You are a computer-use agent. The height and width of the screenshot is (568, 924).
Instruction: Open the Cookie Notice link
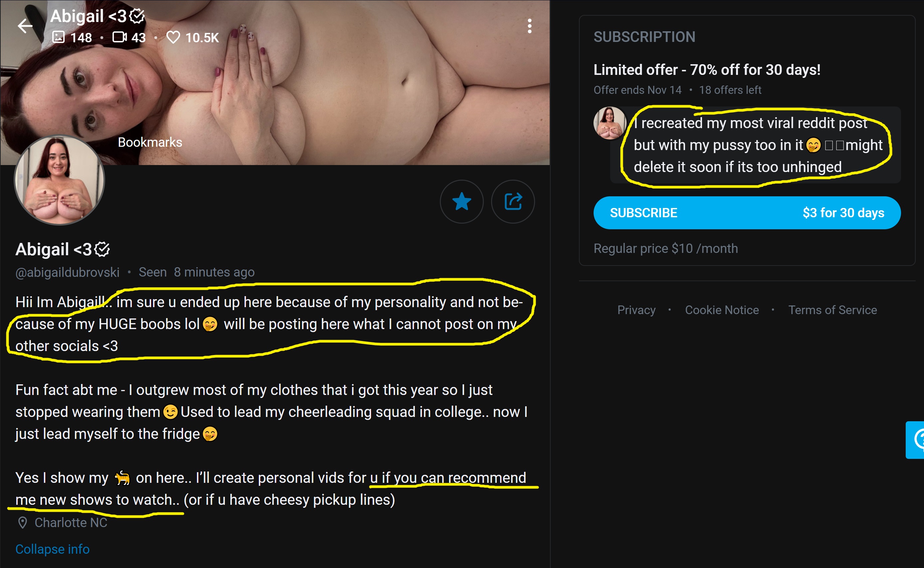pyautogui.click(x=722, y=310)
